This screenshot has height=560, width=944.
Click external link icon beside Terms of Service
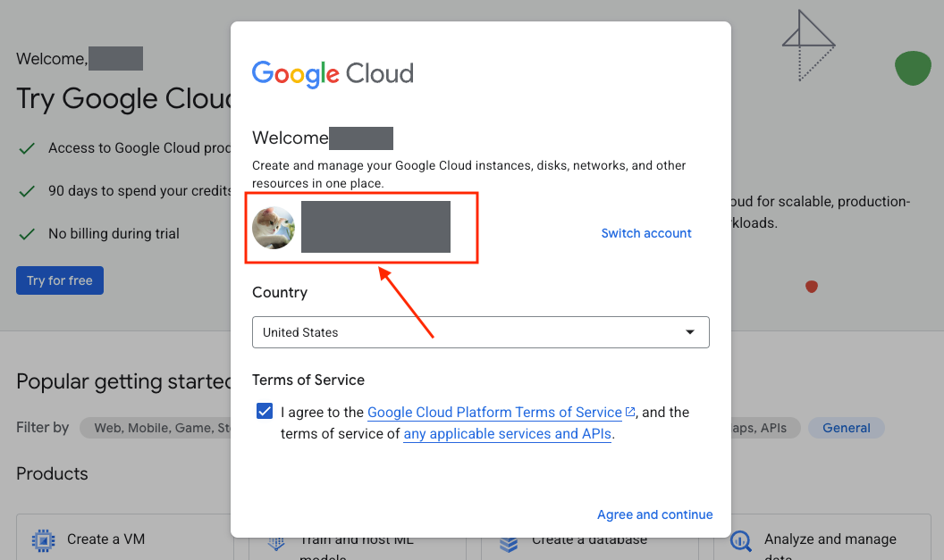click(630, 412)
